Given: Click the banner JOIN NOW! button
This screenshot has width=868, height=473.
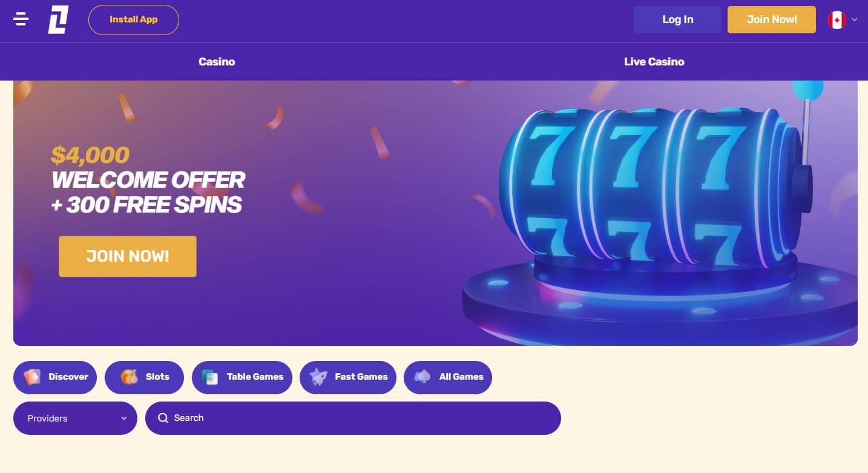Looking at the screenshot, I should [128, 256].
